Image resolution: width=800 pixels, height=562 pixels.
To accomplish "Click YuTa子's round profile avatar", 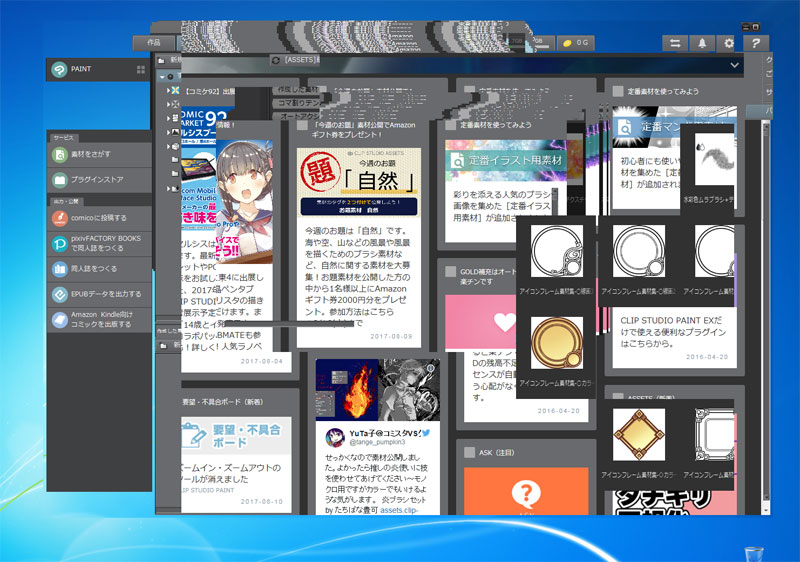I will 335,437.
